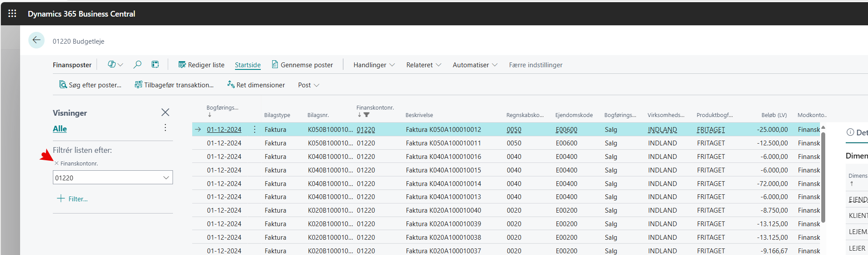Viewport: 868px width, 255px height.
Task: Switch to the Startside tab
Action: [x=248, y=65]
